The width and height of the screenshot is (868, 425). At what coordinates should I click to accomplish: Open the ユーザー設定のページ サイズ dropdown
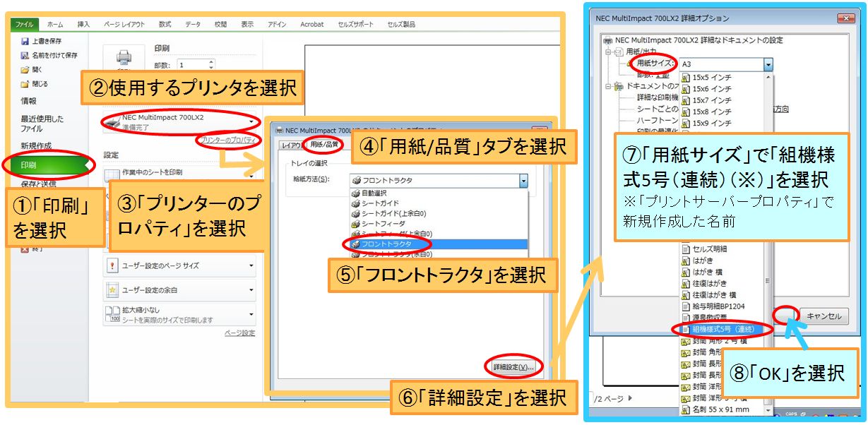(251, 265)
